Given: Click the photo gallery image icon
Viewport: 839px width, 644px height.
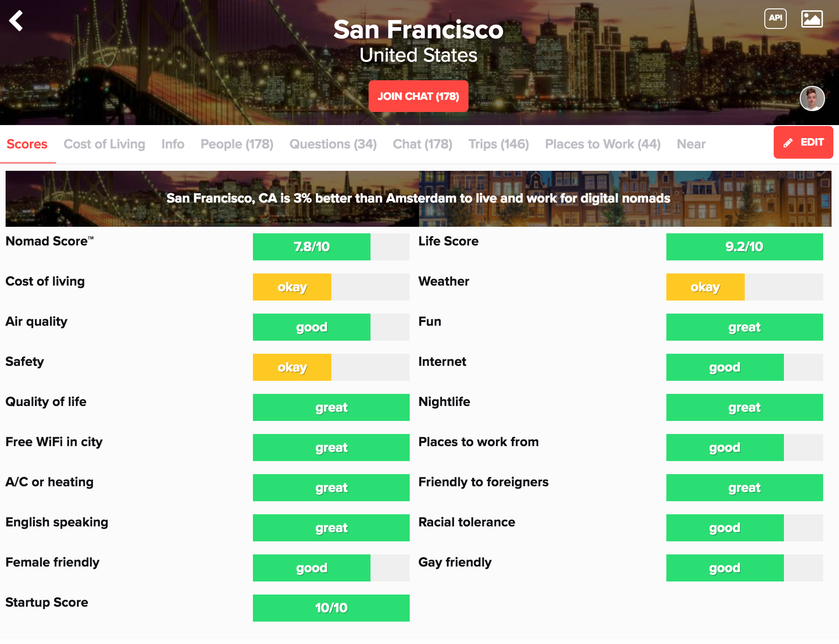Looking at the screenshot, I should (x=811, y=19).
